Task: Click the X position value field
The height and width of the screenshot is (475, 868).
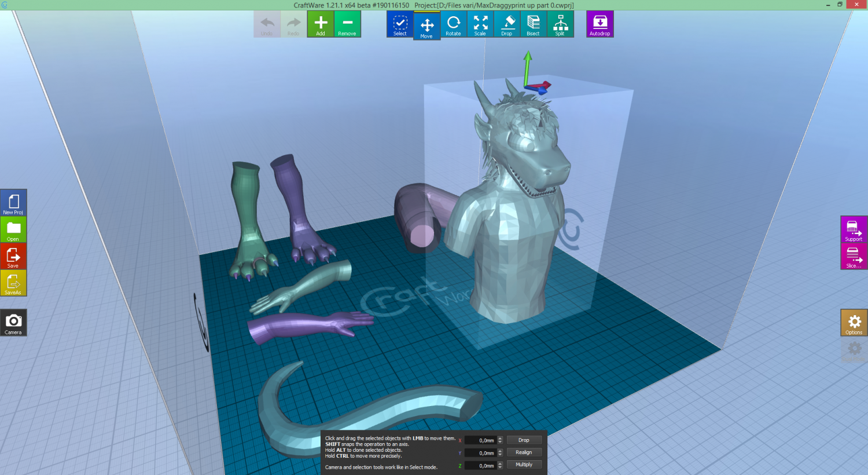Action: point(481,440)
